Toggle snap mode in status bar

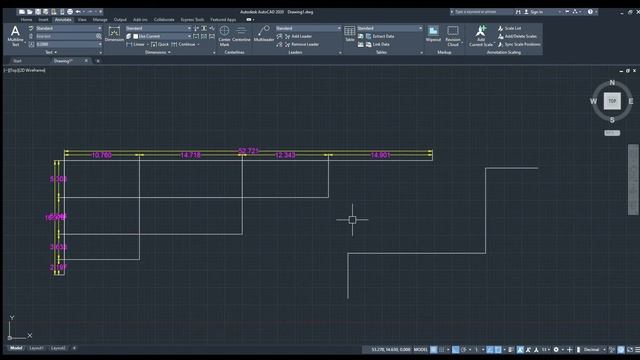[442, 349]
